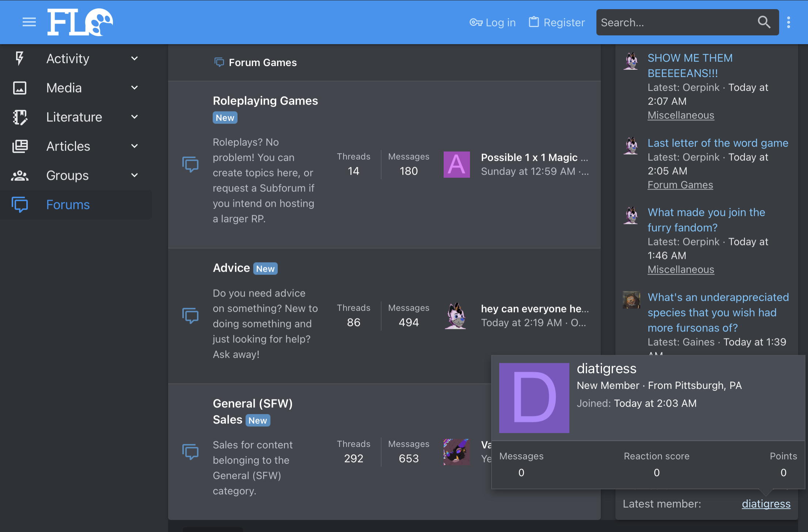This screenshot has height=532, width=808.
Task: Click the Log in link
Action: (492, 23)
